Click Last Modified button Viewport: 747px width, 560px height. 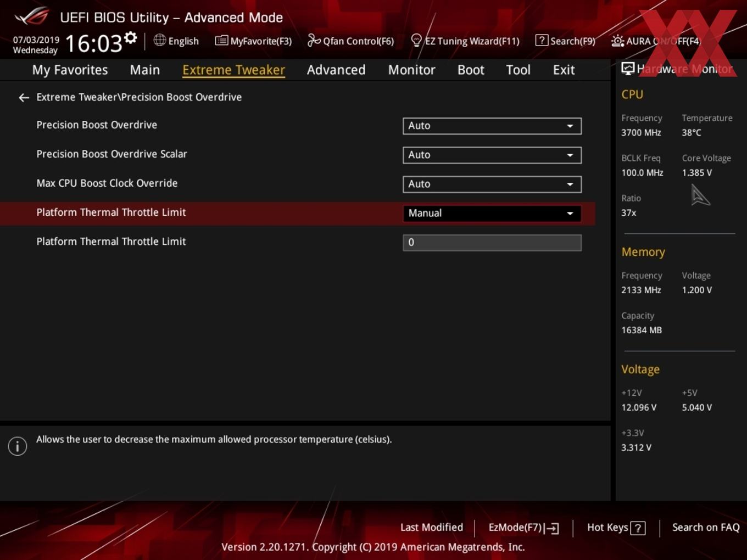click(x=432, y=527)
